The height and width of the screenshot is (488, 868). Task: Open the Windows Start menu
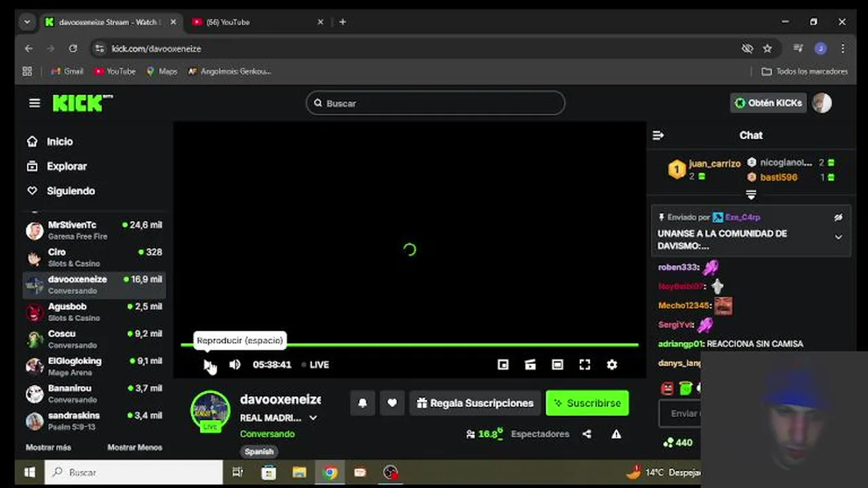tap(30, 472)
